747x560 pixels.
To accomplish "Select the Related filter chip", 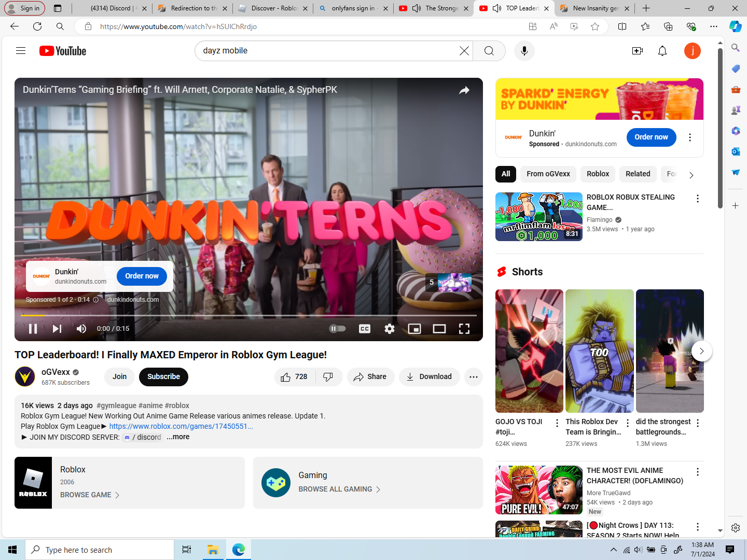I will (x=638, y=174).
